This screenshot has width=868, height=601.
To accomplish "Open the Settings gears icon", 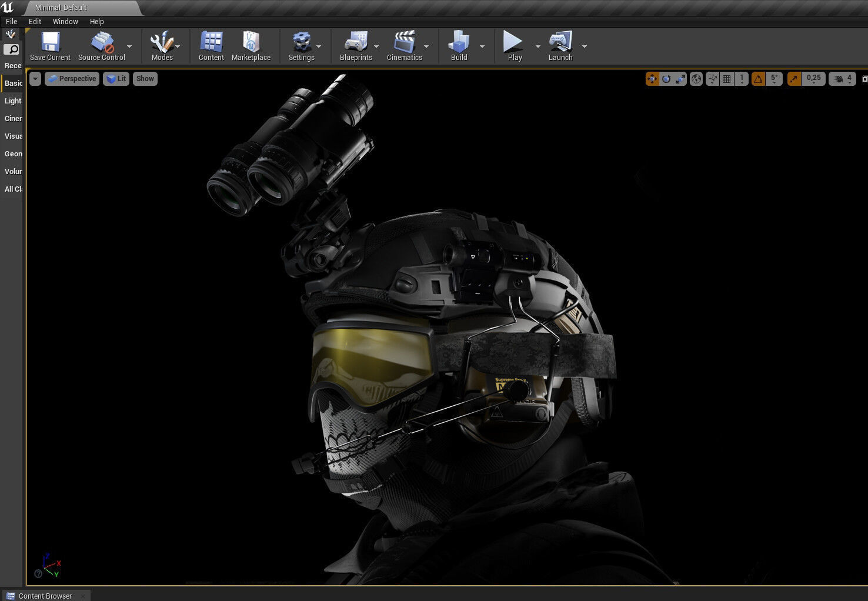I will (301, 42).
